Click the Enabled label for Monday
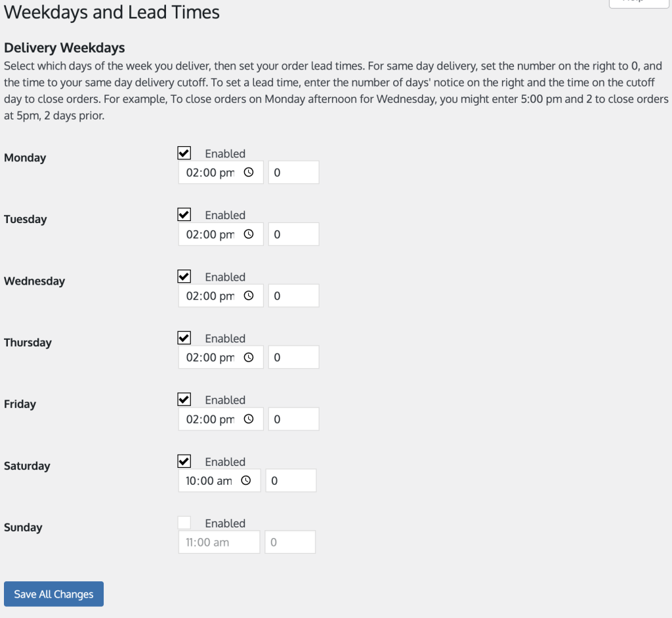The height and width of the screenshot is (618, 672). coord(225,154)
